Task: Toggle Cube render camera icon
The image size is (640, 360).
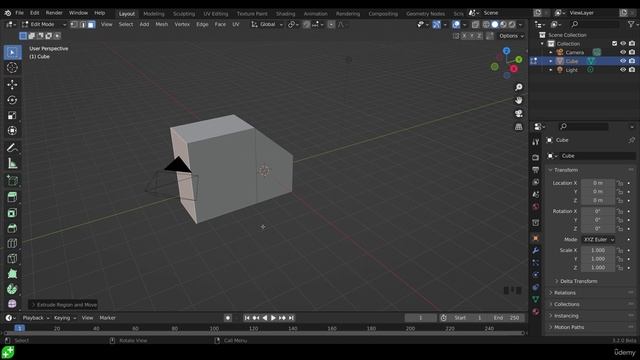Action: 632,61
